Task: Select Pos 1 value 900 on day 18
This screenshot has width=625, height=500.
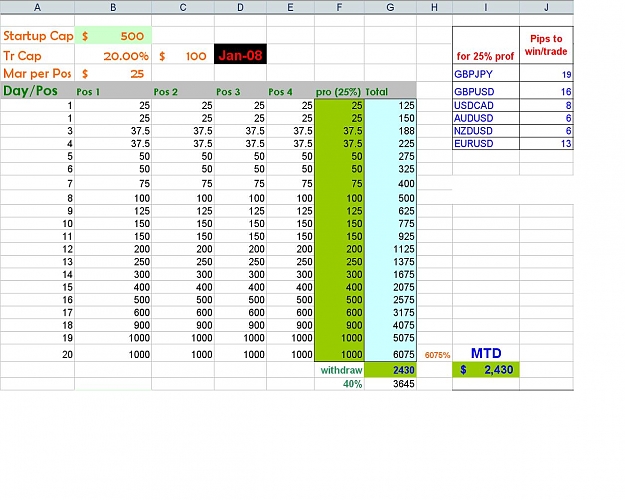Action: pyautogui.click(x=113, y=325)
